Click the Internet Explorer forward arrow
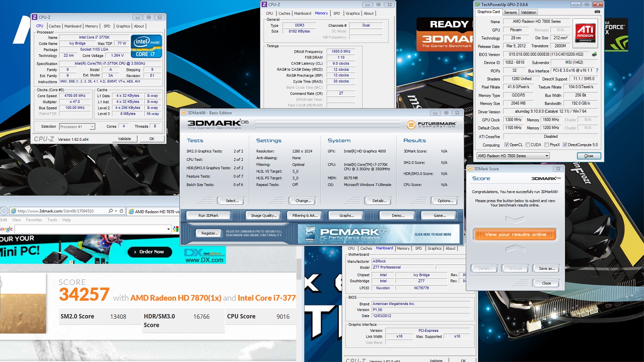Screen dimensions: 644x362 4,211
